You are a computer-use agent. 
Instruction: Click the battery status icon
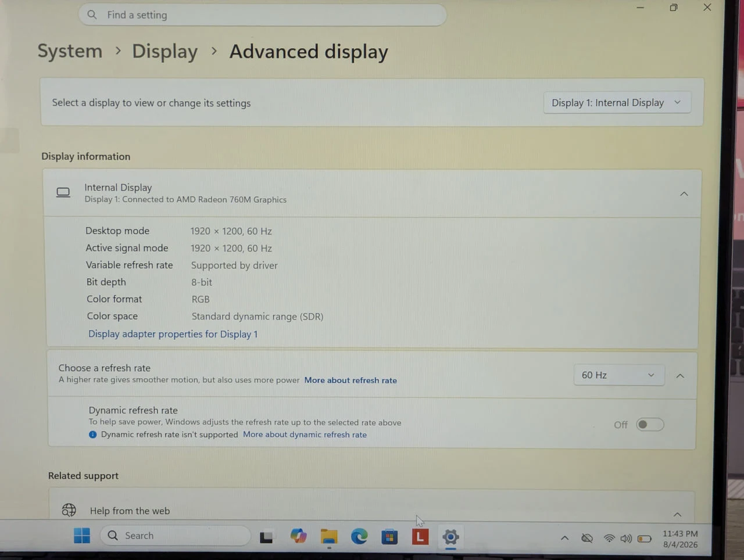click(x=645, y=539)
